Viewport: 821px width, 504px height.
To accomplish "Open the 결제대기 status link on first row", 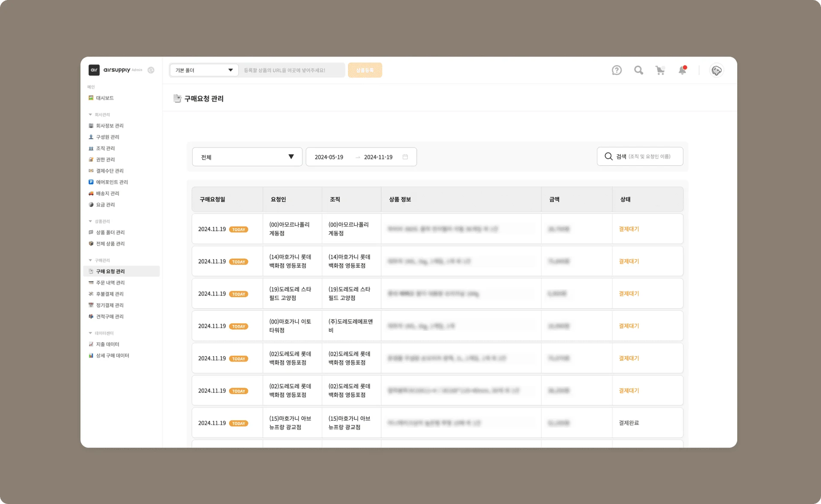I will [628, 229].
